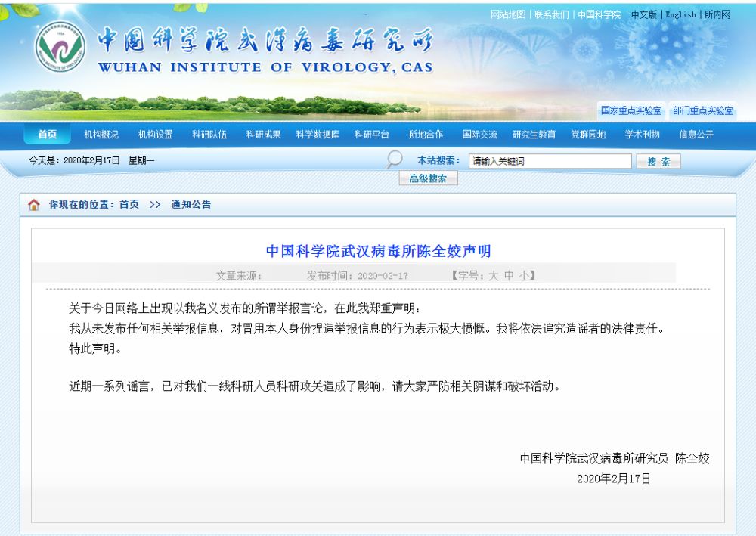
Task: Switch to 中文版 language
Action: (644, 15)
